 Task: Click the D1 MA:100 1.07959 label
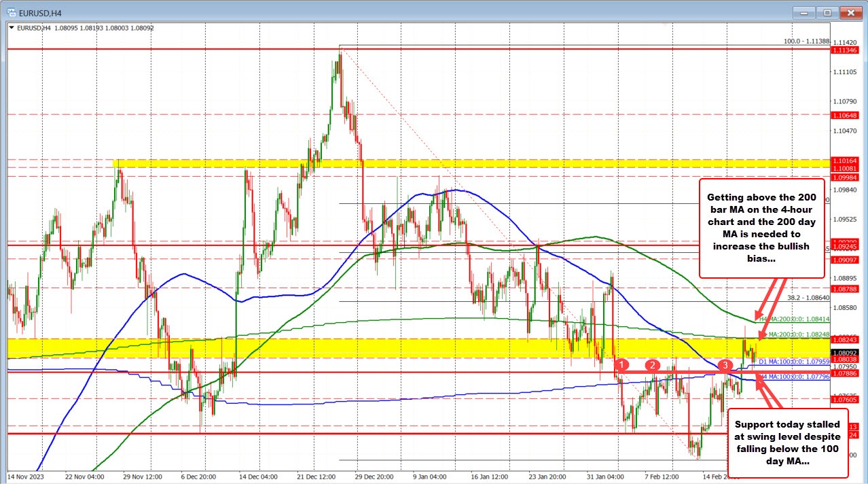(x=794, y=362)
